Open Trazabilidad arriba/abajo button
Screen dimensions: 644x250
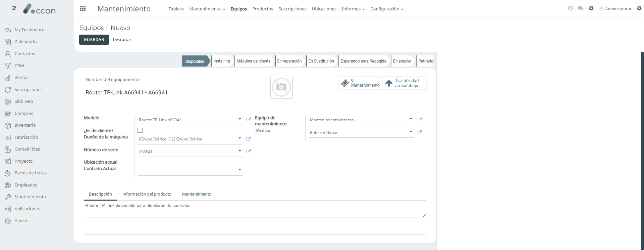(x=404, y=83)
